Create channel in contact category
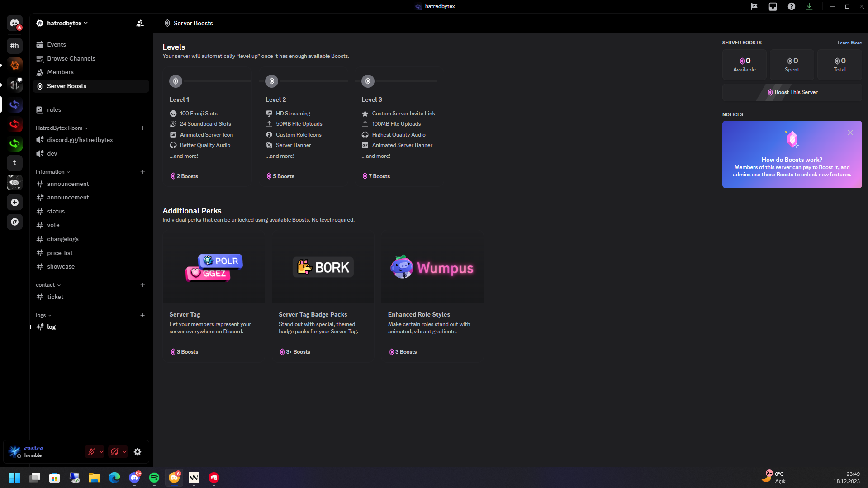This screenshot has height=488, width=868. click(142, 285)
